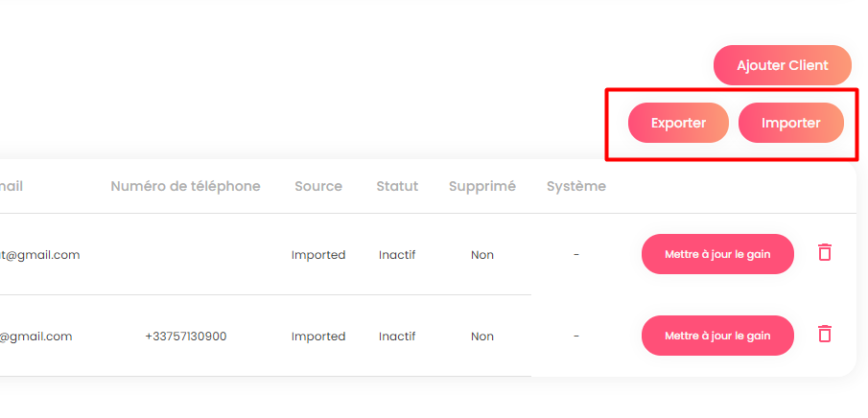The width and height of the screenshot is (868, 418).
Task: Click the Inactif status in the second row
Action: pos(397,337)
